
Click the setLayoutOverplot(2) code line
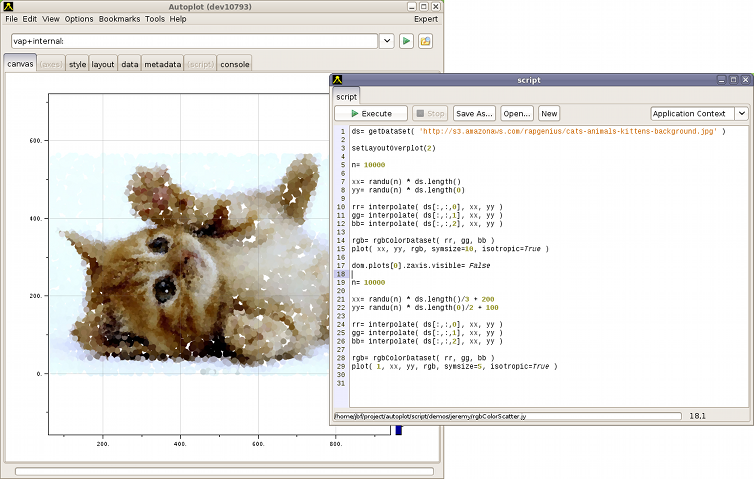[x=393, y=148]
